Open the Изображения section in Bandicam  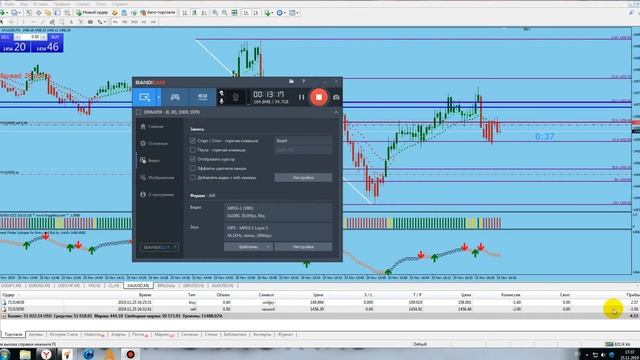coord(157,178)
